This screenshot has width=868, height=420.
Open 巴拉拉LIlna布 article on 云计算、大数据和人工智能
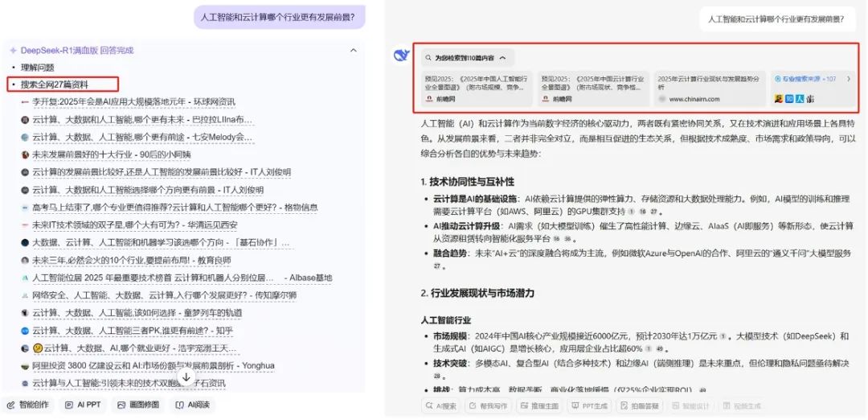click(x=142, y=120)
